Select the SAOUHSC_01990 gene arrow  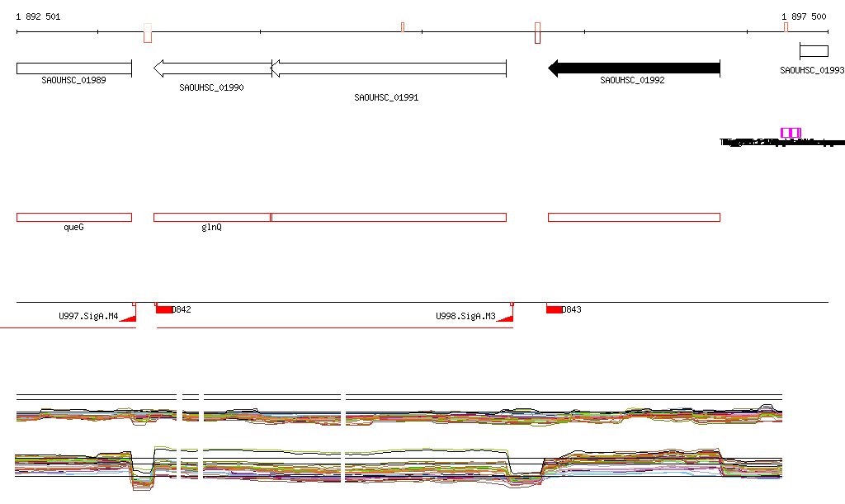click(x=212, y=68)
